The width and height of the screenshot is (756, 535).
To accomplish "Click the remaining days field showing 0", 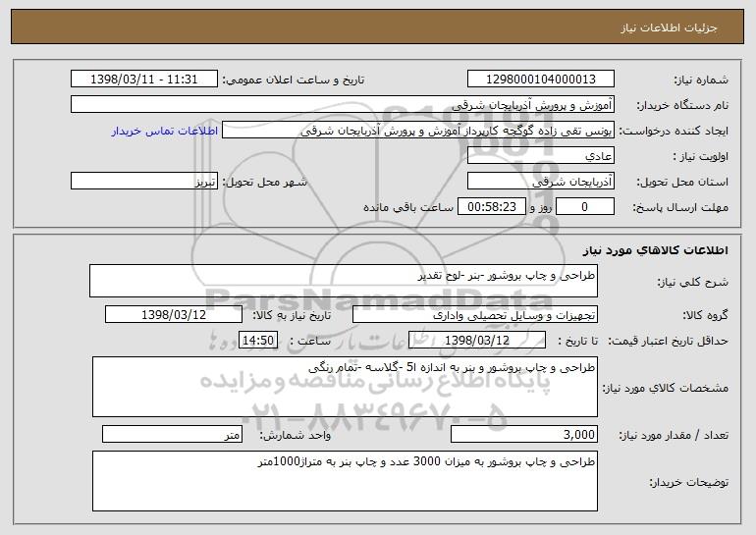I will (x=585, y=207).
